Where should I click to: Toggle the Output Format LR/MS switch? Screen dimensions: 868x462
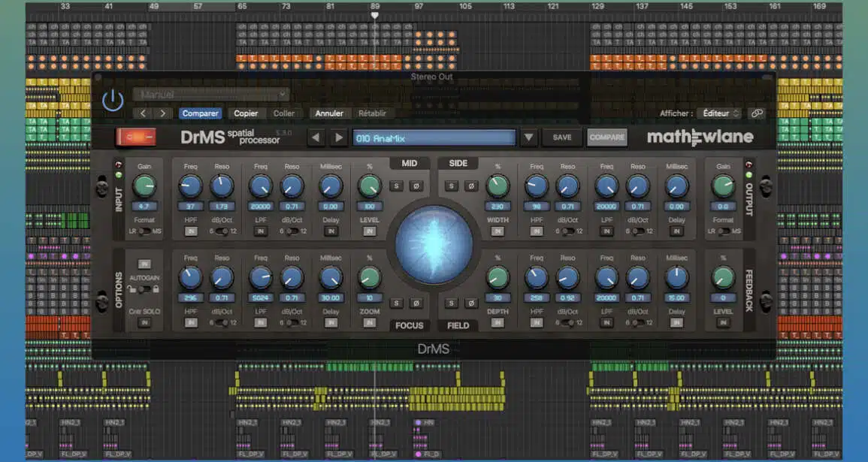724,231
